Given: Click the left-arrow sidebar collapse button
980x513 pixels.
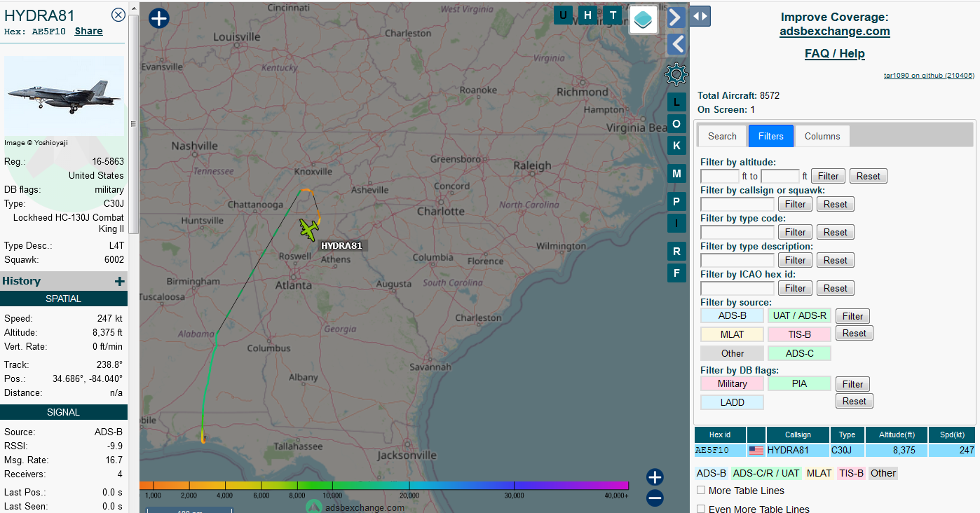Looking at the screenshot, I should (x=676, y=44).
